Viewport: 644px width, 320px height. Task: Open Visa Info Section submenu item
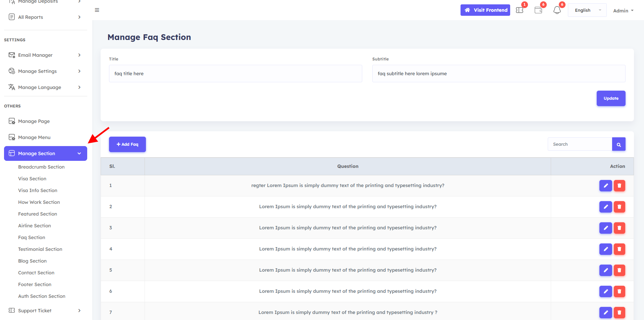point(38,190)
